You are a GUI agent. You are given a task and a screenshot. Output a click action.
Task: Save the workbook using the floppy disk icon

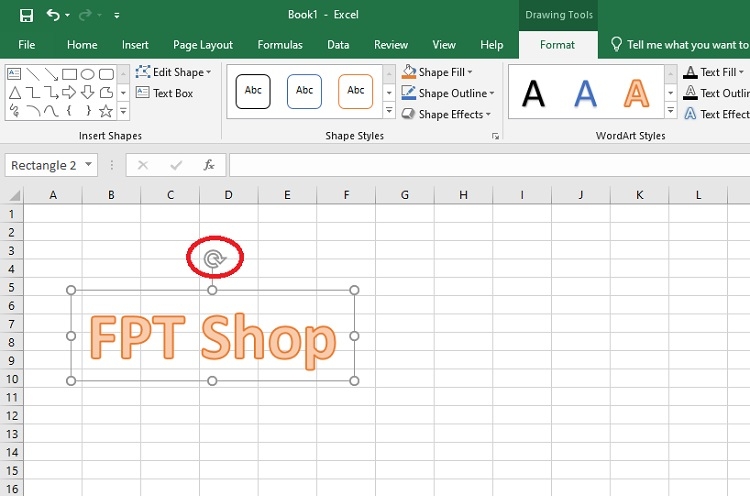click(26, 15)
